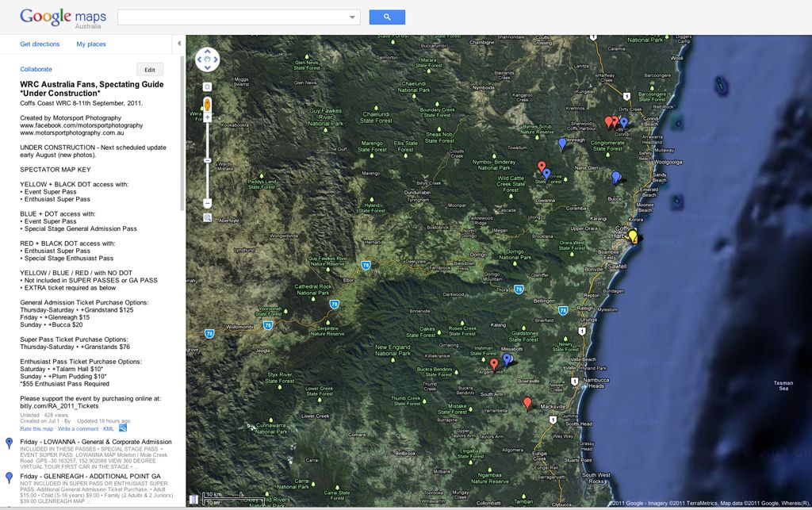Image resolution: width=812 pixels, height=510 pixels.
Task: Click the Nambucca Heads label on map
Action: click(x=596, y=382)
